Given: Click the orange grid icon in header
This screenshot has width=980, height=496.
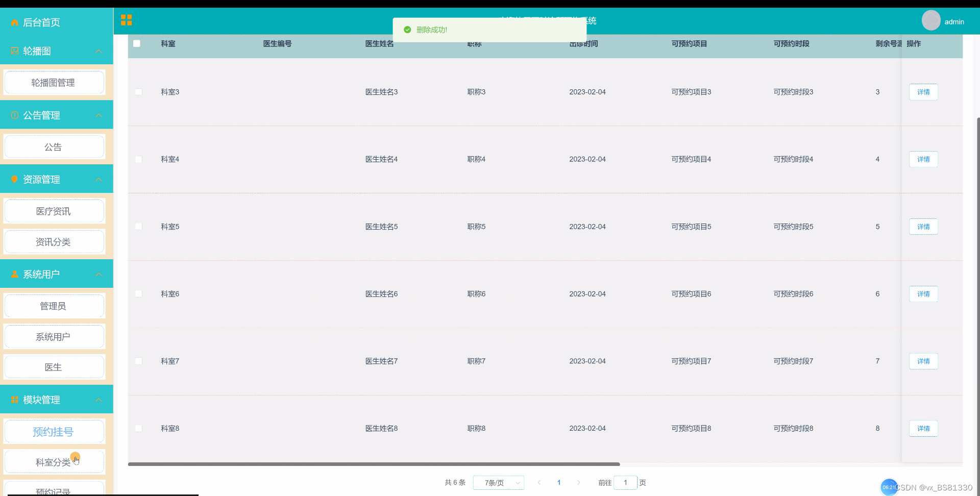Looking at the screenshot, I should (126, 20).
